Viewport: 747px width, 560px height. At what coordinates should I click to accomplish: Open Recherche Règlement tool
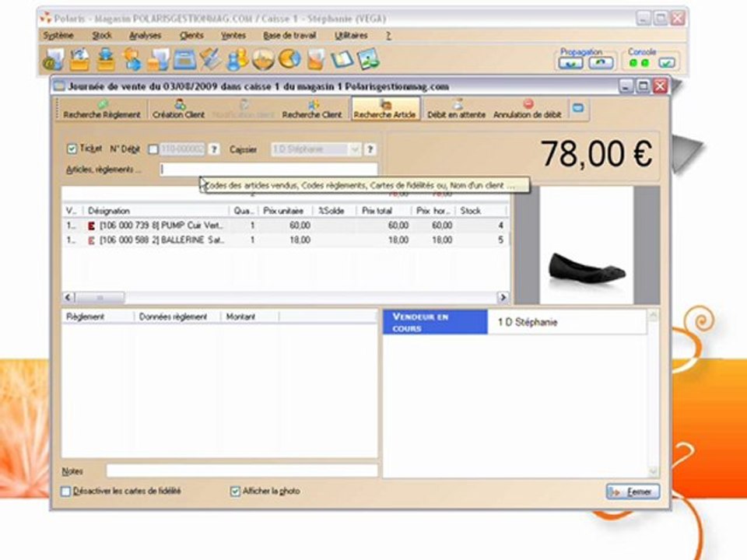point(102,110)
